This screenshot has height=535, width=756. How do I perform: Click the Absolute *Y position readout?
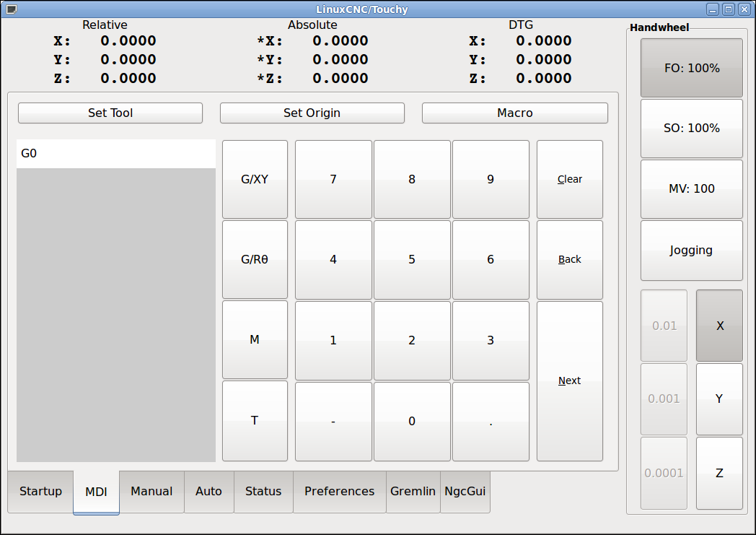point(312,60)
